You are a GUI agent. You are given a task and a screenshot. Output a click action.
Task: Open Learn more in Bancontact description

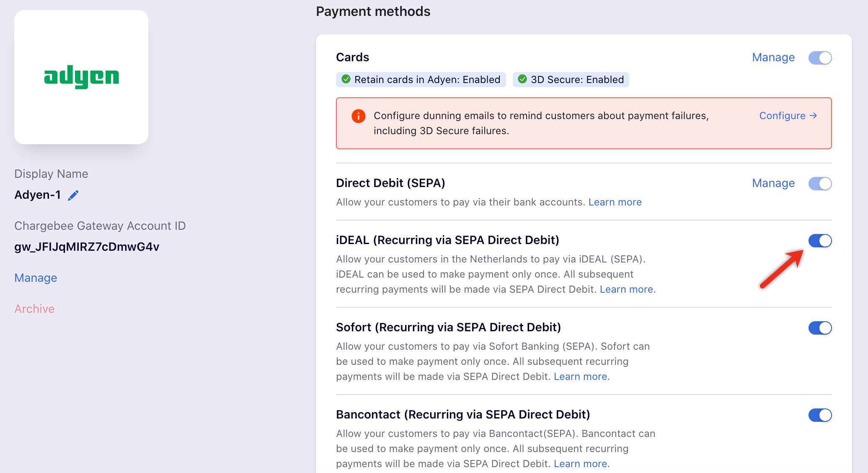pos(581,464)
